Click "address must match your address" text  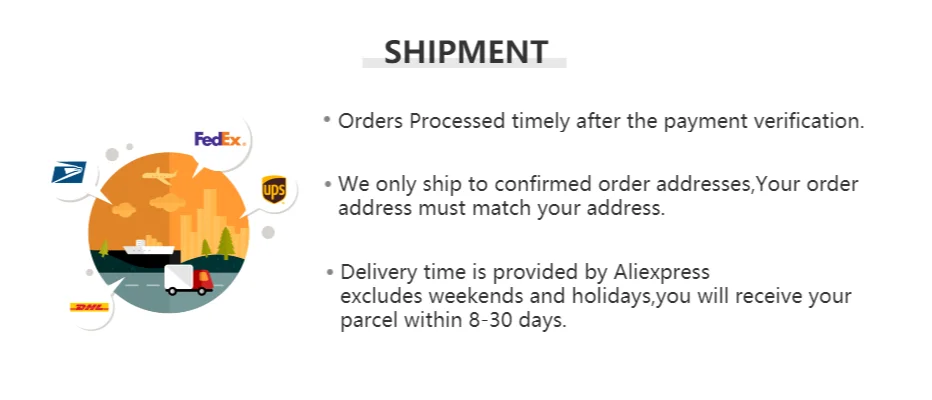tap(500, 209)
